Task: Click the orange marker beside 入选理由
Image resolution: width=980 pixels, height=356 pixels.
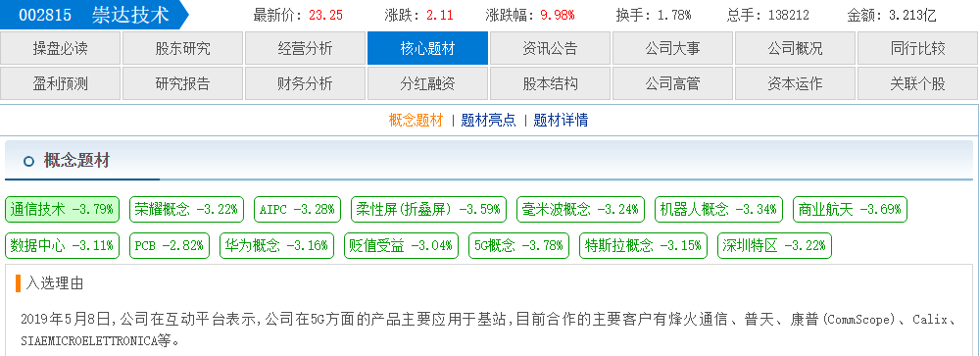Action: pos(19,283)
